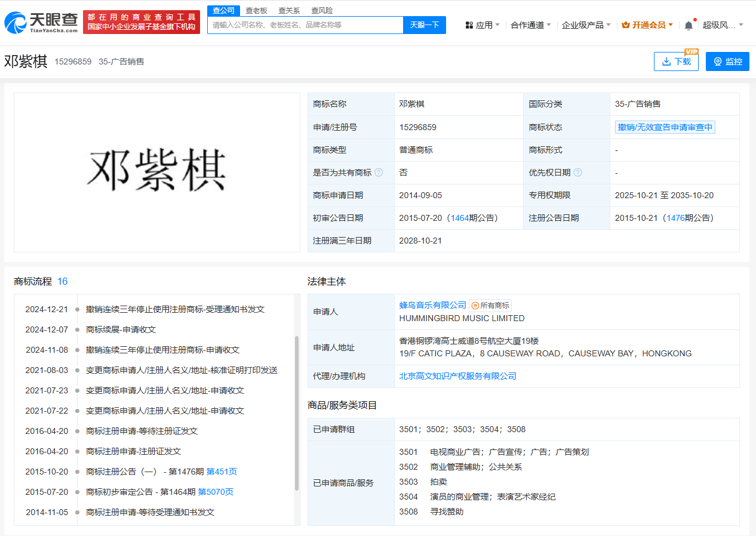Click the 下载 download button

point(676,61)
